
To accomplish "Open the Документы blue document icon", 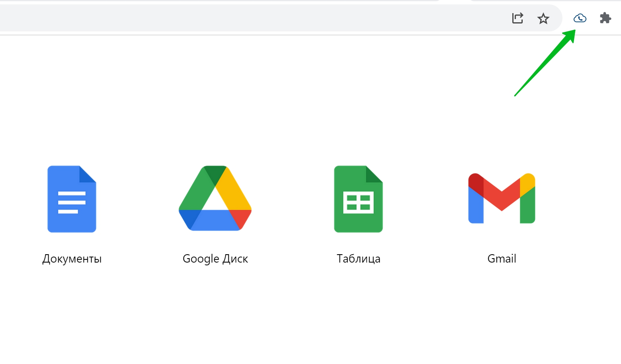I will point(72,199).
